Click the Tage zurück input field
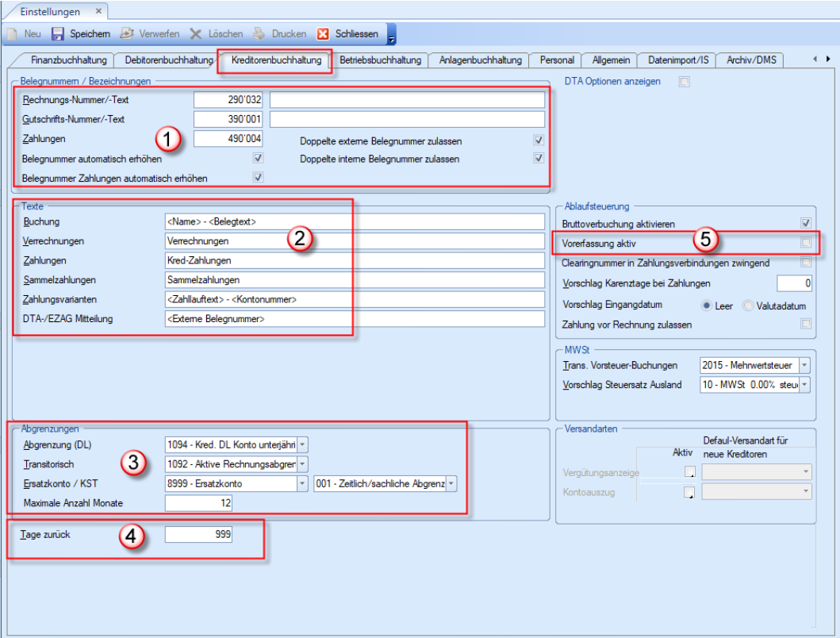The image size is (840, 638). (199, 535)
